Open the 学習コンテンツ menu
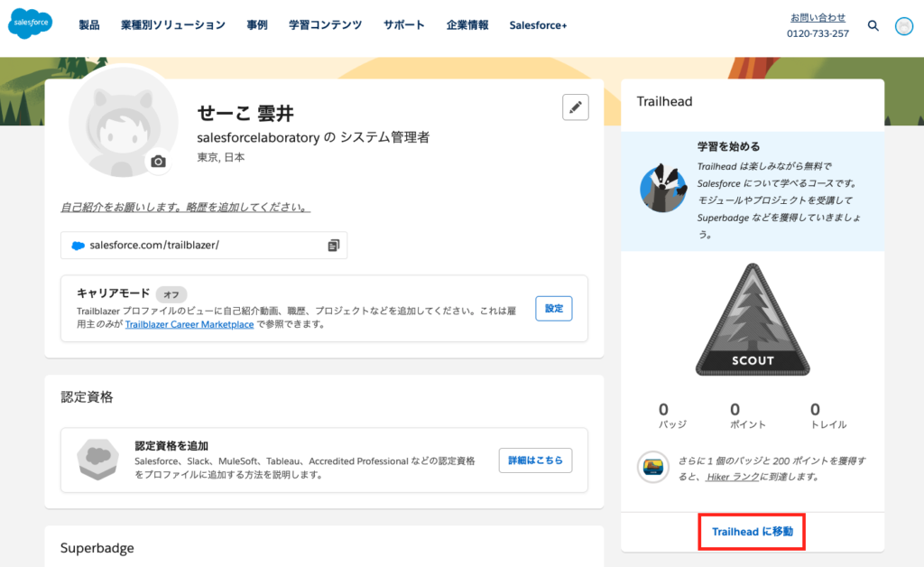The height and width of the screenshot is (567, 924). [325, 24]
